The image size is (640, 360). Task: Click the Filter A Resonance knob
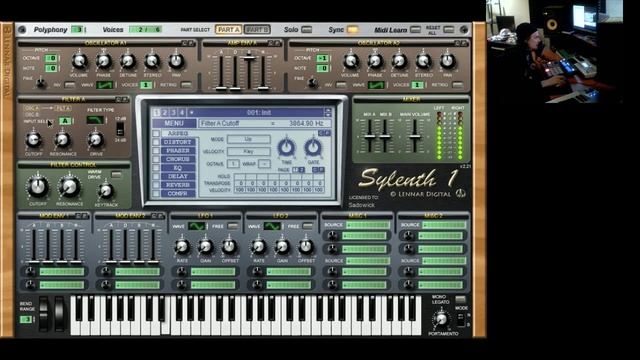62,140
